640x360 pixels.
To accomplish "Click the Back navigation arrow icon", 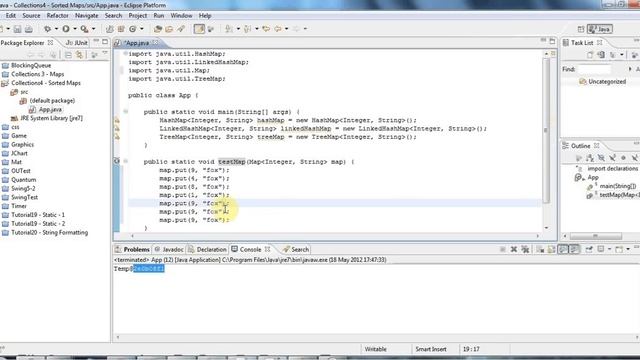I will 278,29.
